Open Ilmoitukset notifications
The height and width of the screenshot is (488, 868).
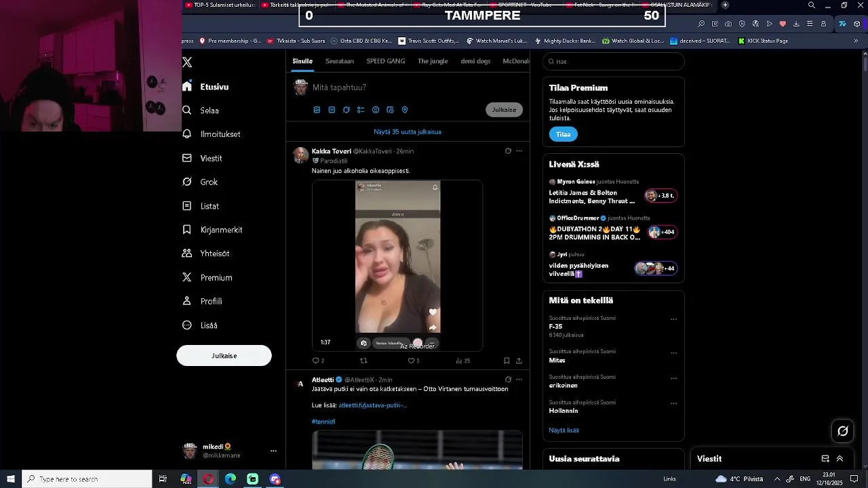point(212,134)
